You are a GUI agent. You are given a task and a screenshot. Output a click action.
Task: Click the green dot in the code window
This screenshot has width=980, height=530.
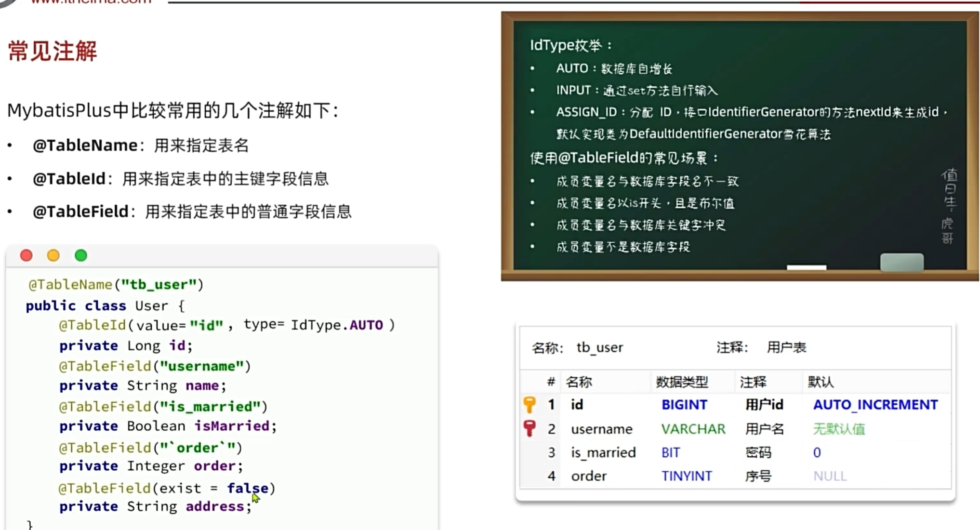point(81,255)
